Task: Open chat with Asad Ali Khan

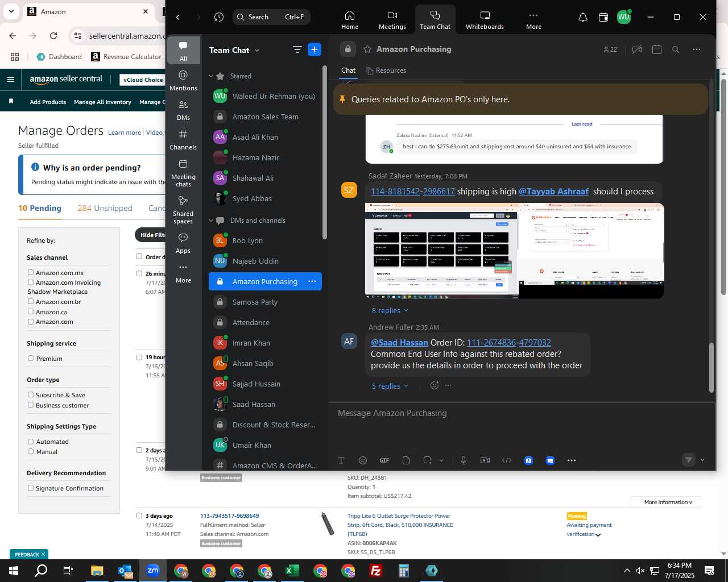Action: point(265,137)
